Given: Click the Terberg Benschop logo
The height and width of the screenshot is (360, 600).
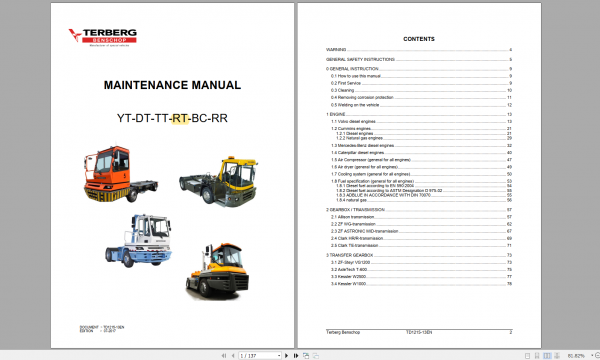Looking at the screenshot, I should tap(103, 37).
